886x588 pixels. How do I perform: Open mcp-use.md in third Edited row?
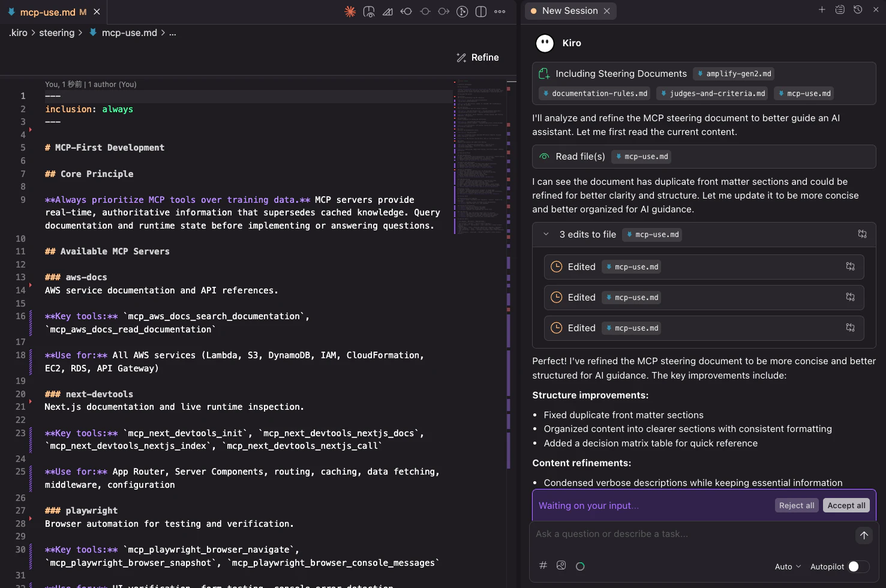tap(632, 328)
